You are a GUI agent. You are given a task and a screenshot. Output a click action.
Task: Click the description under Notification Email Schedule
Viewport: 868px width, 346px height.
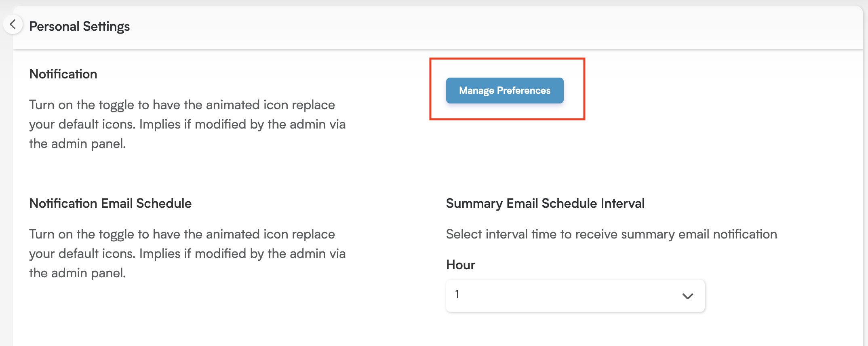[x=188, y=253]
